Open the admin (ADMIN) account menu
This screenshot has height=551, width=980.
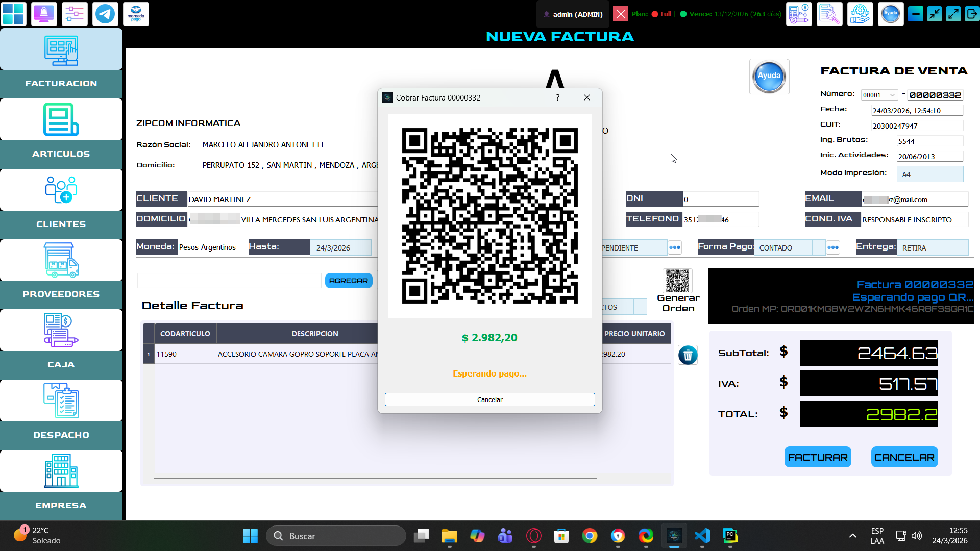point(573,14)
